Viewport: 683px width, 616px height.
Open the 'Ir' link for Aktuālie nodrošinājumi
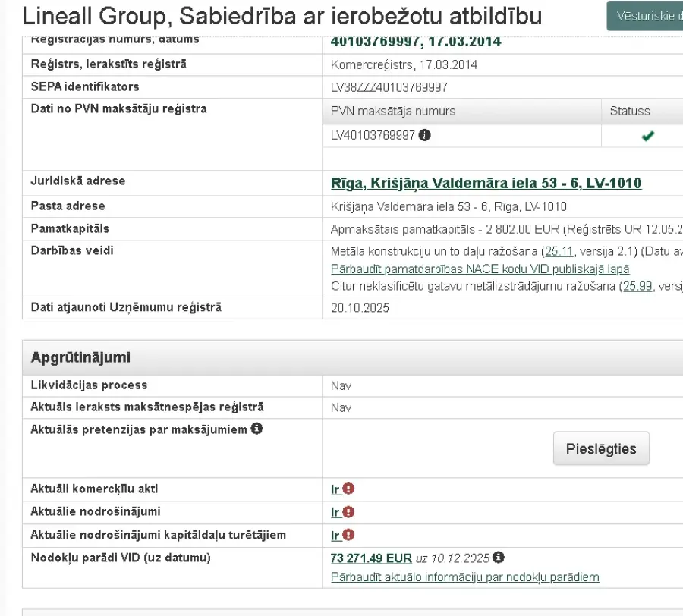(x=335, y=512)
